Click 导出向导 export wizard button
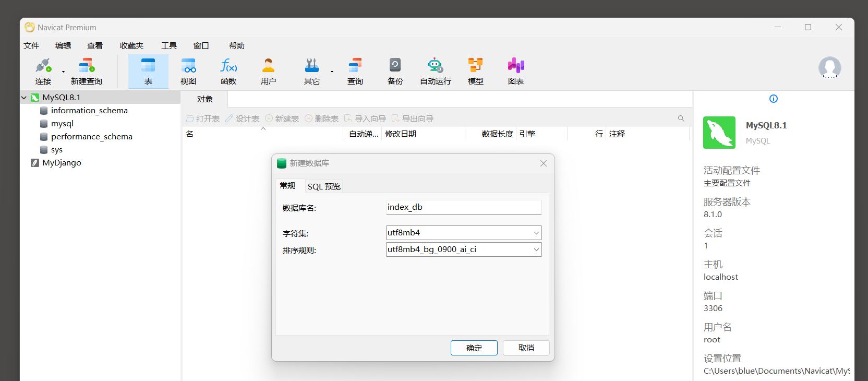Screen dimensions: 868x381 point(413,118)
